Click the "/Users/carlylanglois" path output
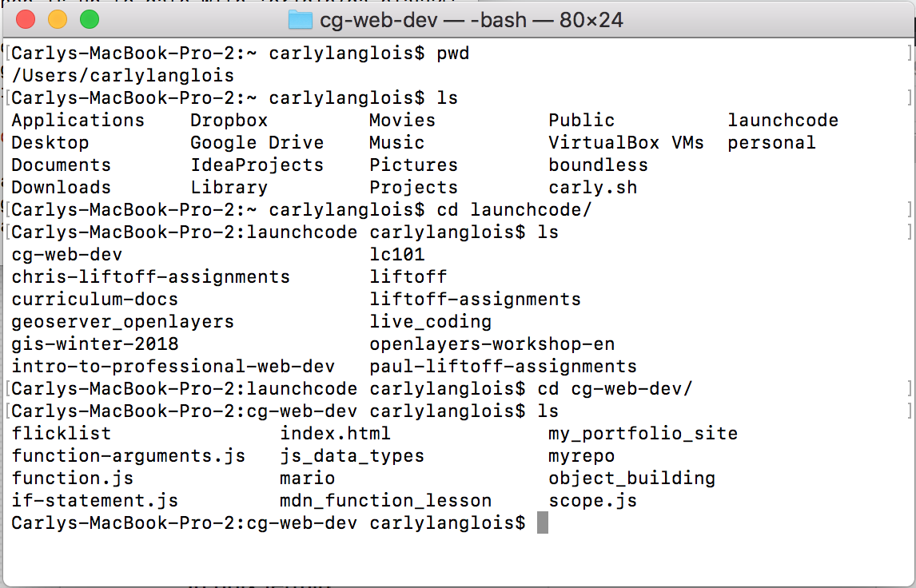The image size is (916, 588). click(123, 76)
